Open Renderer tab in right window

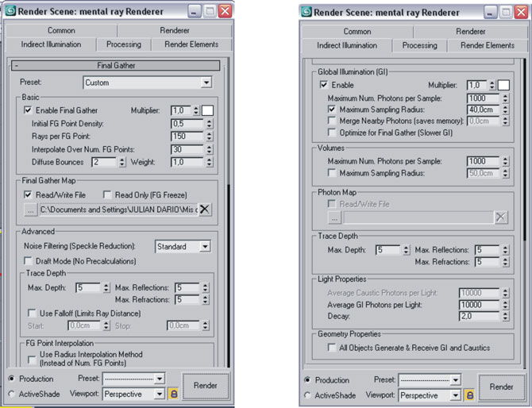point(470,32)
